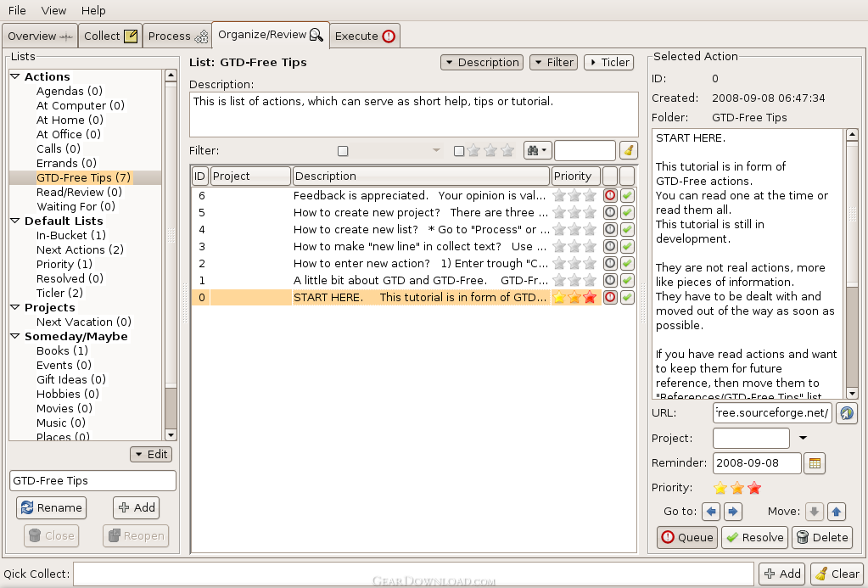Screen dimensions: 868x588
Task: Click the Reminder date field
Action: click(x=757, y=463)
